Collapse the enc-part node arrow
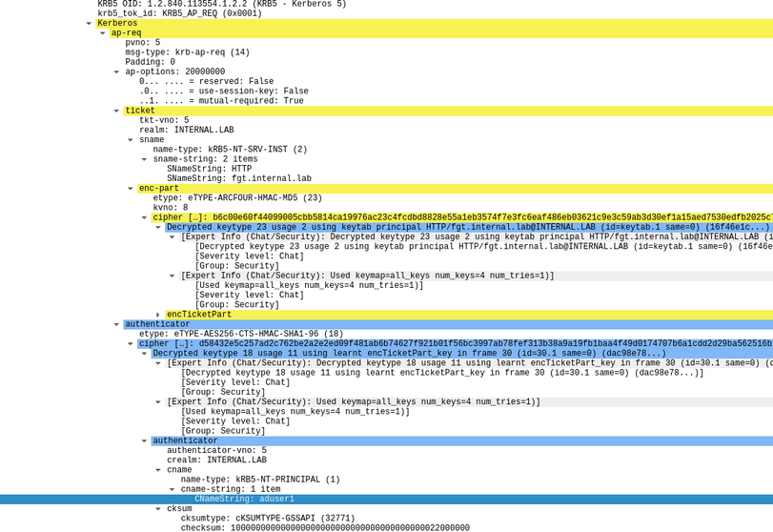This screenshot has width=773, height=532. click(131, 189)
